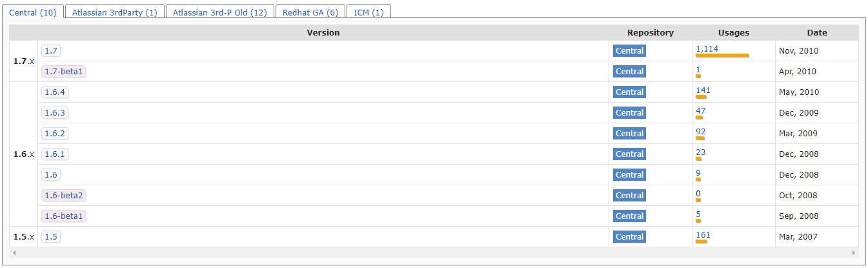The height and width of the screenshot is (268, 868).
Task: View the 161 usages of version 1.5
Action: coord(703,234)
